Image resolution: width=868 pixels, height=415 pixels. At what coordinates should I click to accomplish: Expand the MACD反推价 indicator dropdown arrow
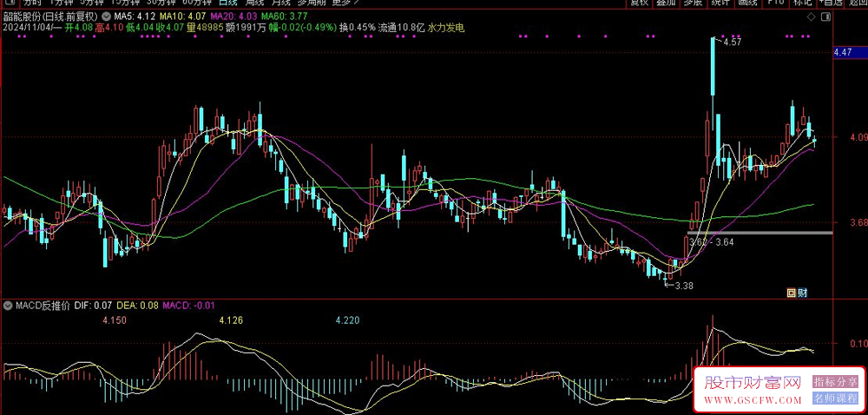click(8, 305)
